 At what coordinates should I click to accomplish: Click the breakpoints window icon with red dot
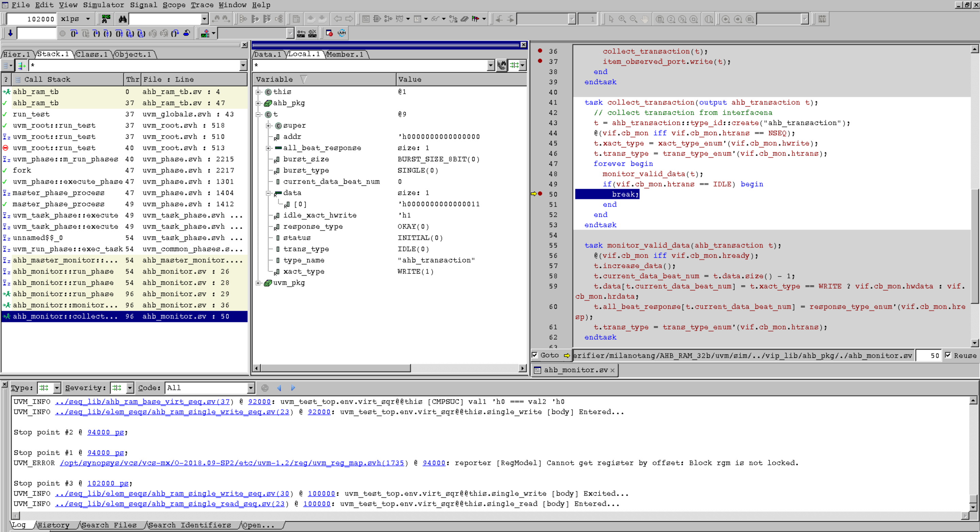click(329, 33)
